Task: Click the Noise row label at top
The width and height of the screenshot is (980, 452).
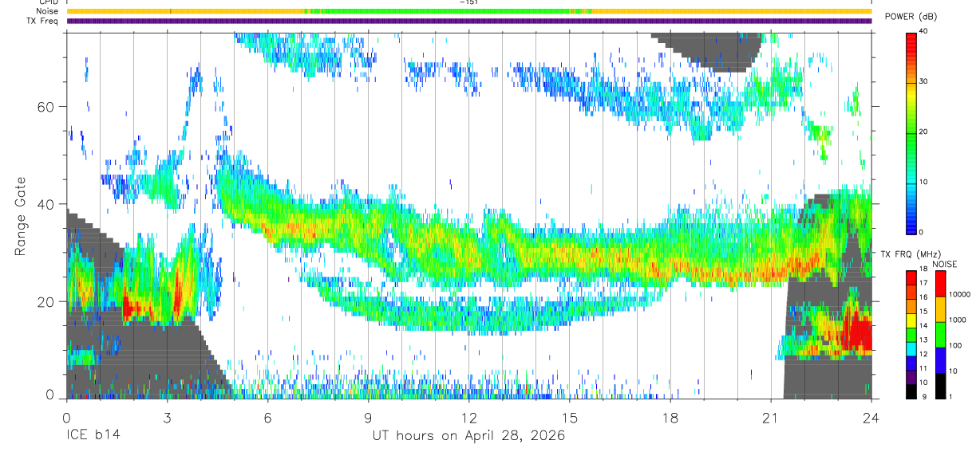Action: (49, 12)
